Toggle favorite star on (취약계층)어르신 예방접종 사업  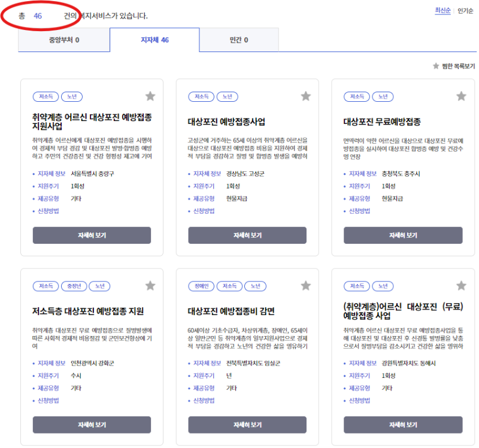point(462,285)
